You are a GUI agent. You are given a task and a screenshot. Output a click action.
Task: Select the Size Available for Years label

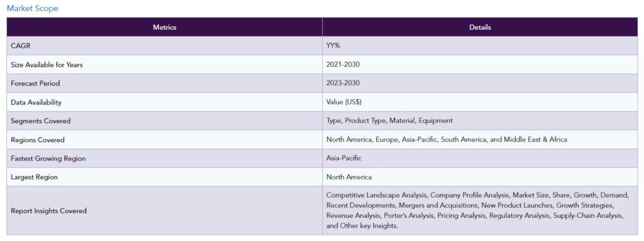47,65
